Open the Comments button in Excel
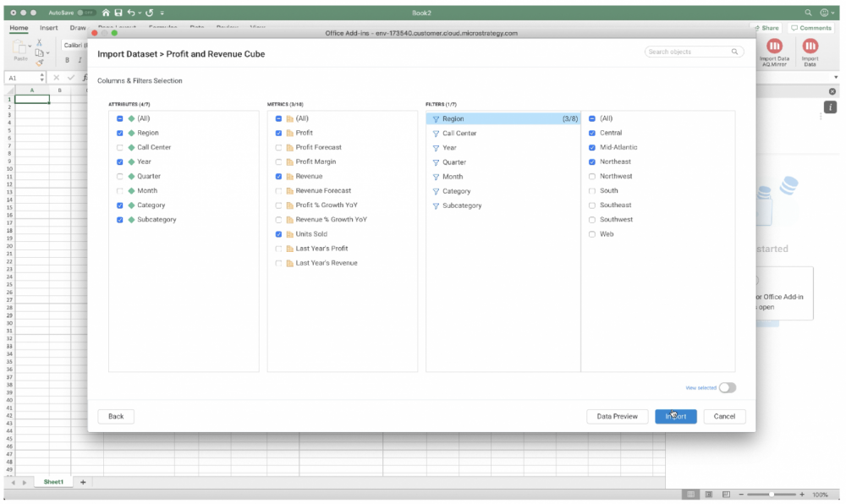 click(811, 28)
